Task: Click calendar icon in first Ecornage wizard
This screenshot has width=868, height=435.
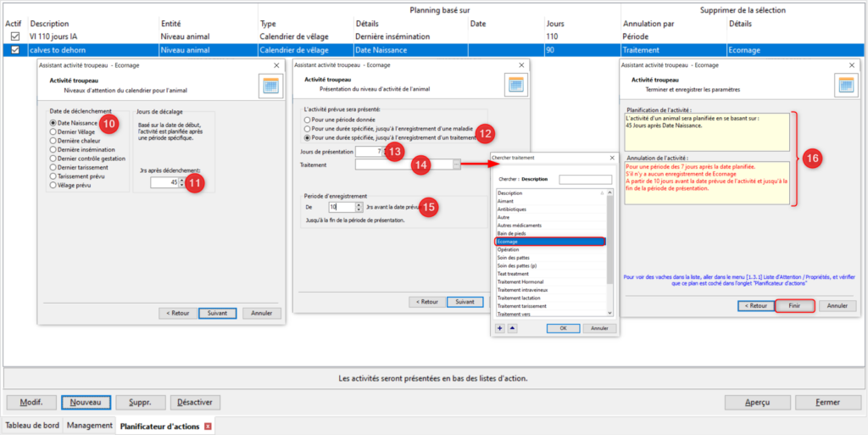Action: click(x=271, y=86)
